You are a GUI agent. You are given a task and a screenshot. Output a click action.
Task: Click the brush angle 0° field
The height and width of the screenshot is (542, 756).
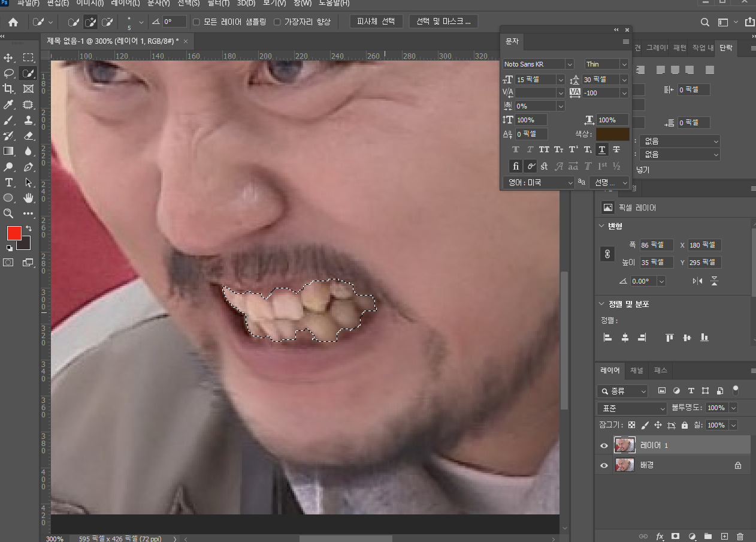pos(174,22)
